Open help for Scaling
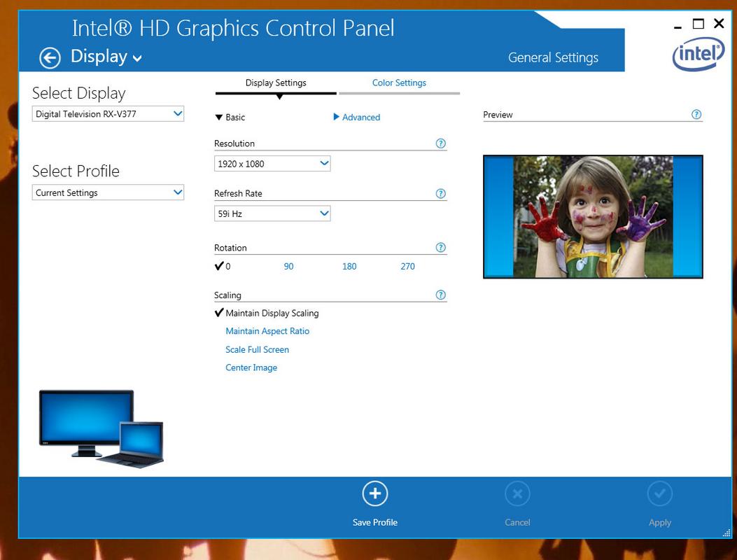 click(x=440, y=295)
